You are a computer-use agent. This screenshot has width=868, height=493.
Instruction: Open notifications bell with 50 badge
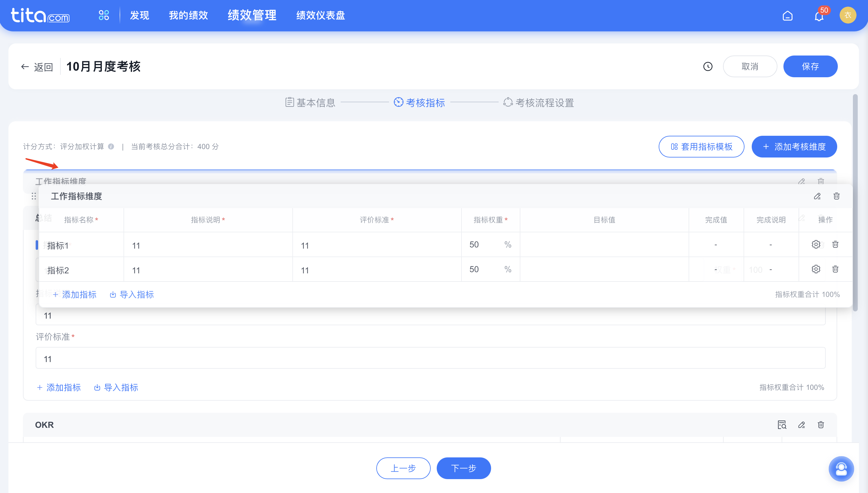coord(819,16)
